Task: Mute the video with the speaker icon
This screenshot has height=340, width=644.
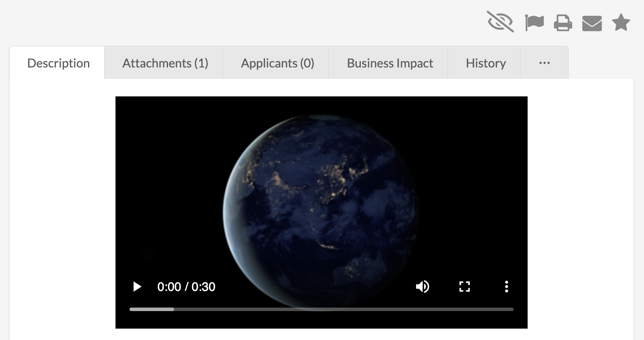Action: (x=422, y=287)
